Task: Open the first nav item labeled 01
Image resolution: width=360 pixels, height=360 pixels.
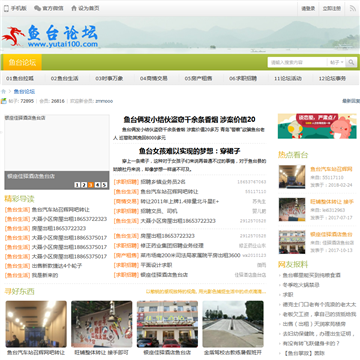Action: tap(20, 79)
